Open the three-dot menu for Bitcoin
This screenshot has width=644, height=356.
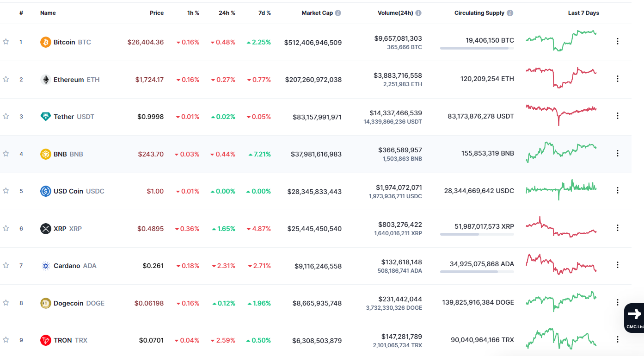pyautogui.click(x=618, y=41)
